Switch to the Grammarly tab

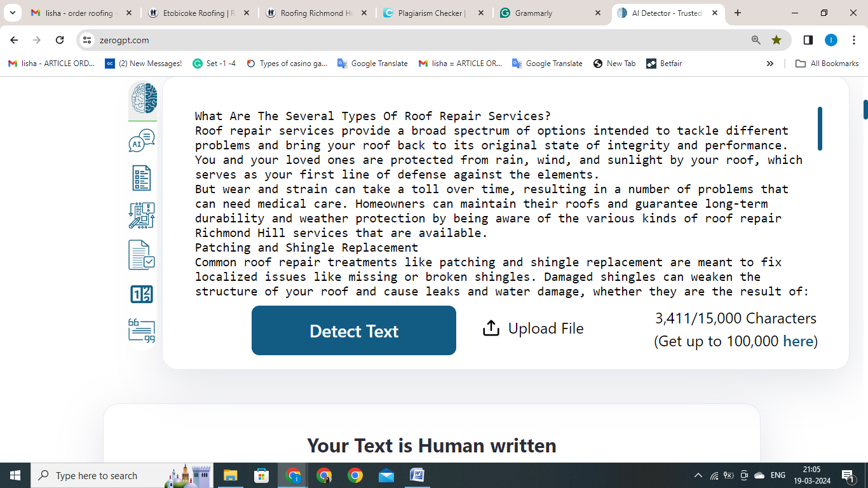550,13
